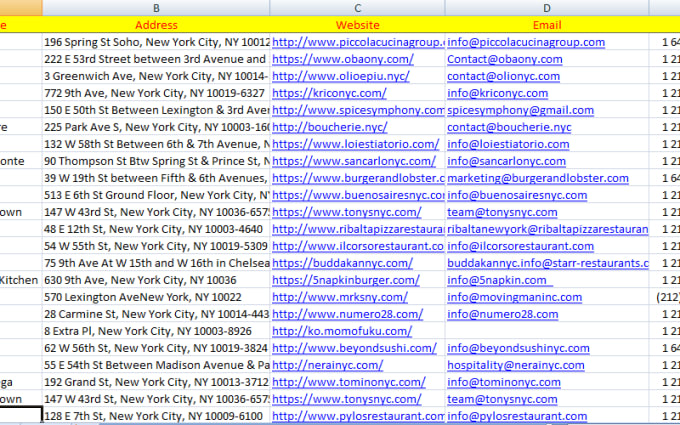Select address cell 196 Spring St Soho
This screenshot has width=680, height=425.
pos(156,42)
